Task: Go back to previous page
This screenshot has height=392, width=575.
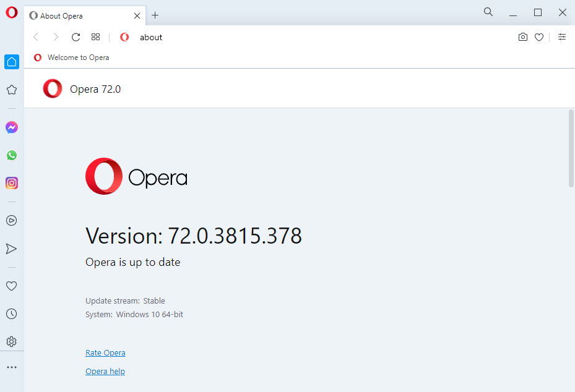Action: 36,37
